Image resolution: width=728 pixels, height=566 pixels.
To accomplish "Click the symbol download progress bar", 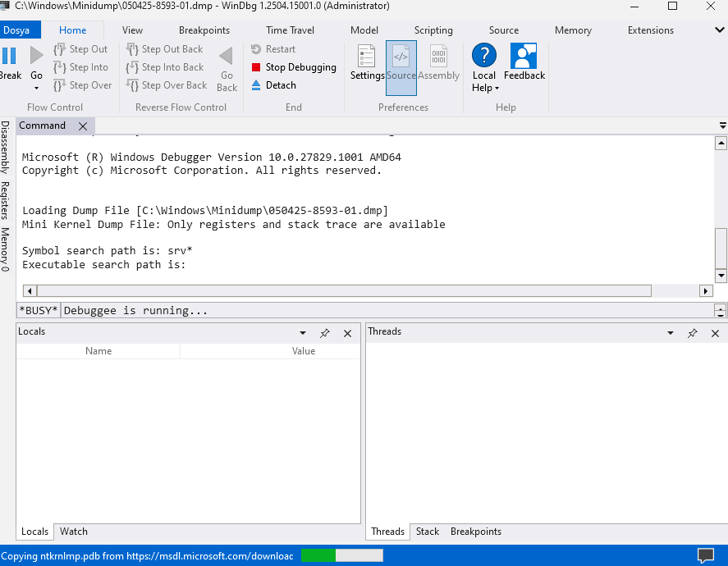I will 341,555.
